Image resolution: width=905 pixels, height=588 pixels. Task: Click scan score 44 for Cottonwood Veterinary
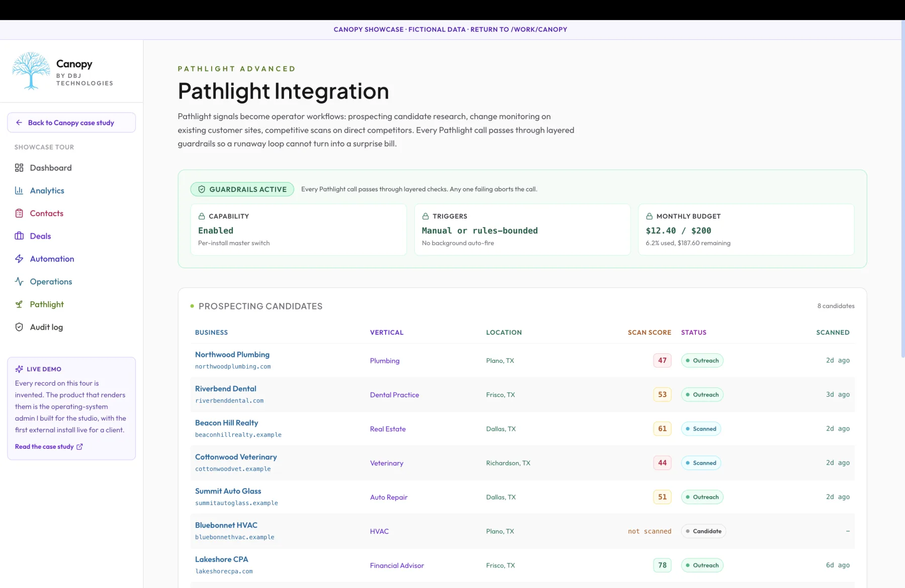(x=662, y=463)
